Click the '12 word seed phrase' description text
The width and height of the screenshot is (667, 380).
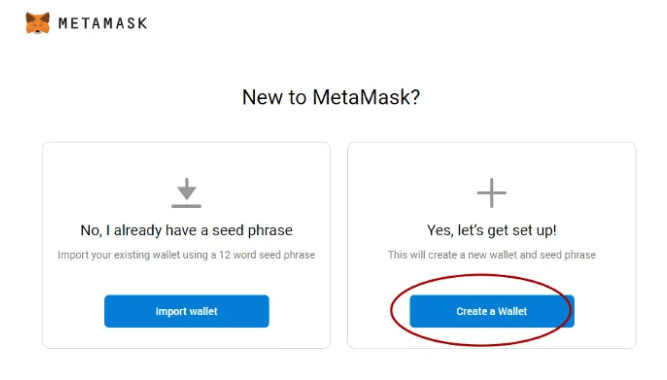point(267,255)
